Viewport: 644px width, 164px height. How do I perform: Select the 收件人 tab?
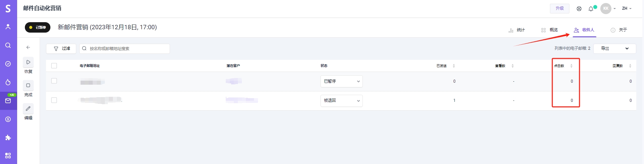[584, 30]
